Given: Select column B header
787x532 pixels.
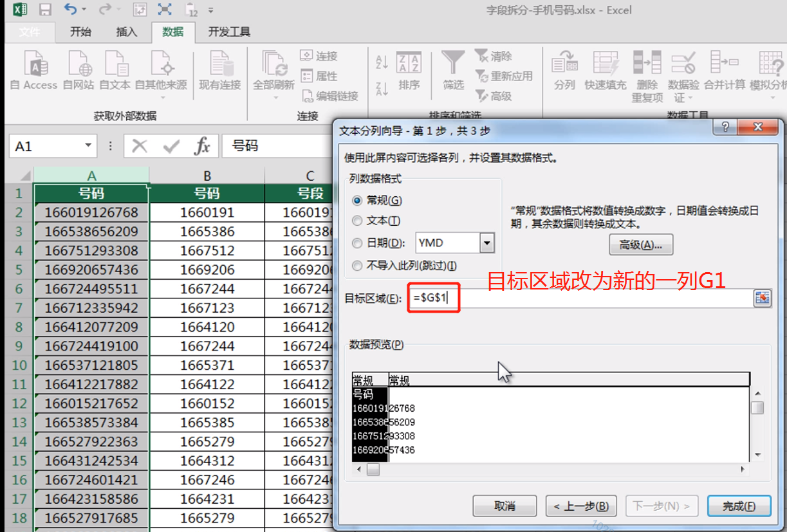Looking at the screenshot, I should coord(207,176).
